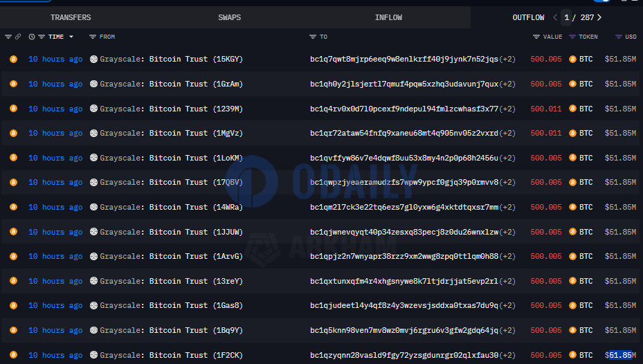Click Grayscale entity logo in 17QBV row

[x=93, y=183]
